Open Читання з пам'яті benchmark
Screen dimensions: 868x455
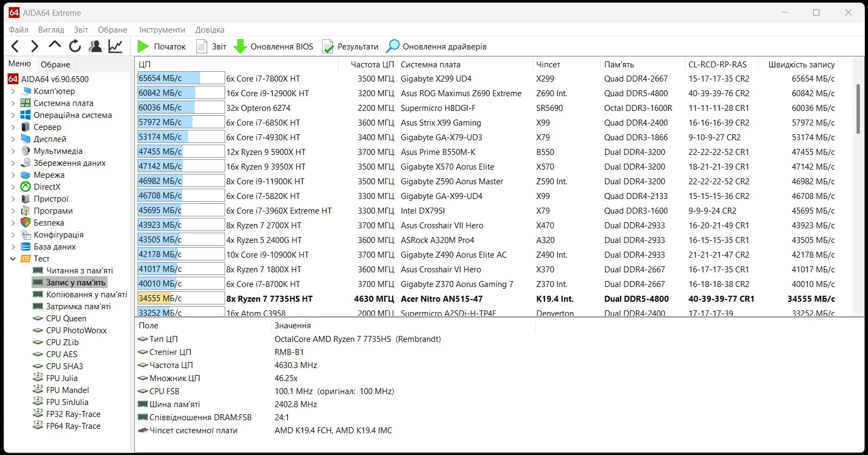[x=79, y=271]
